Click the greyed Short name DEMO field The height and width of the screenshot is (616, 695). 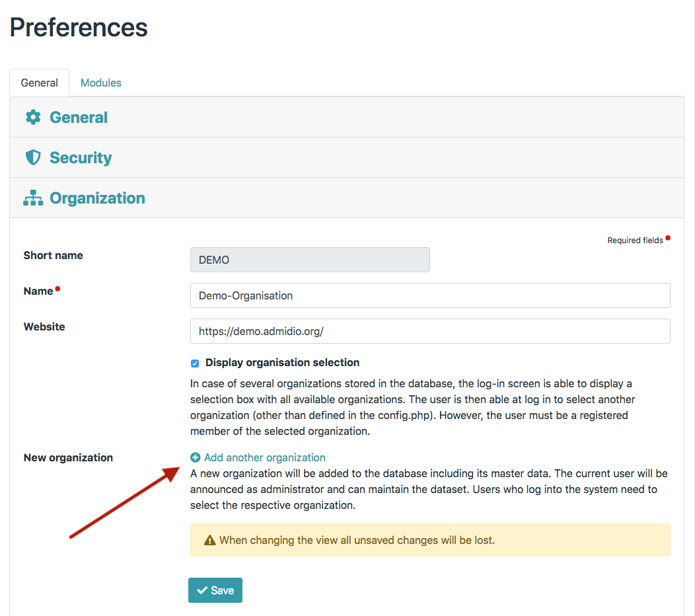pos(310,260)
